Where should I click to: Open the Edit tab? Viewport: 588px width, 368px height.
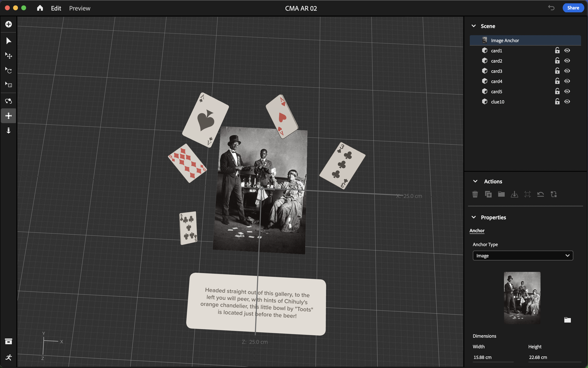pyautogui.click(x=56, y=8)
